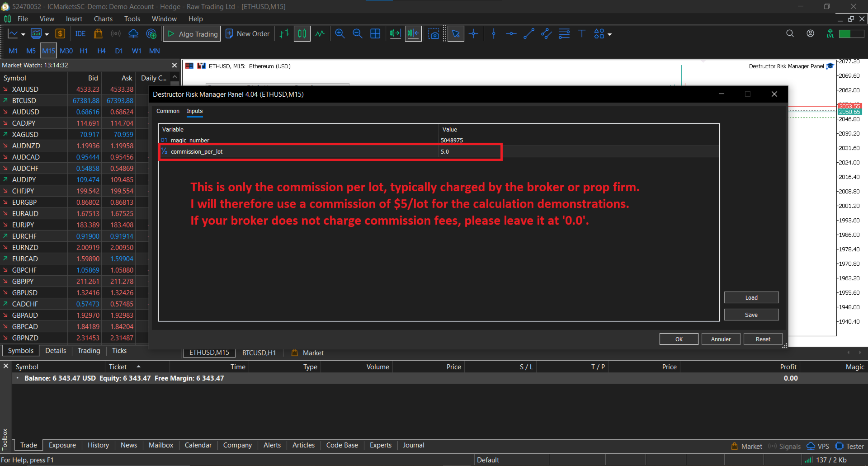
Task: Tile chart windows with the grid icon
Action: click(x=375, y=34)
